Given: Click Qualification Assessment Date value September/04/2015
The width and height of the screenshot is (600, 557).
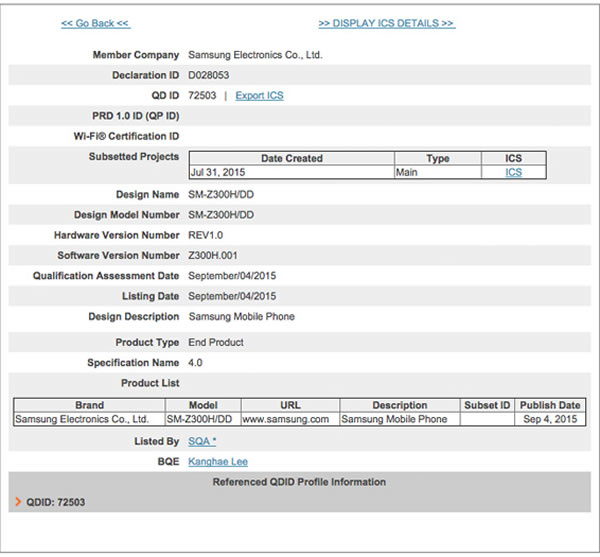Looking at the screenshot, I should click(232, 275).
